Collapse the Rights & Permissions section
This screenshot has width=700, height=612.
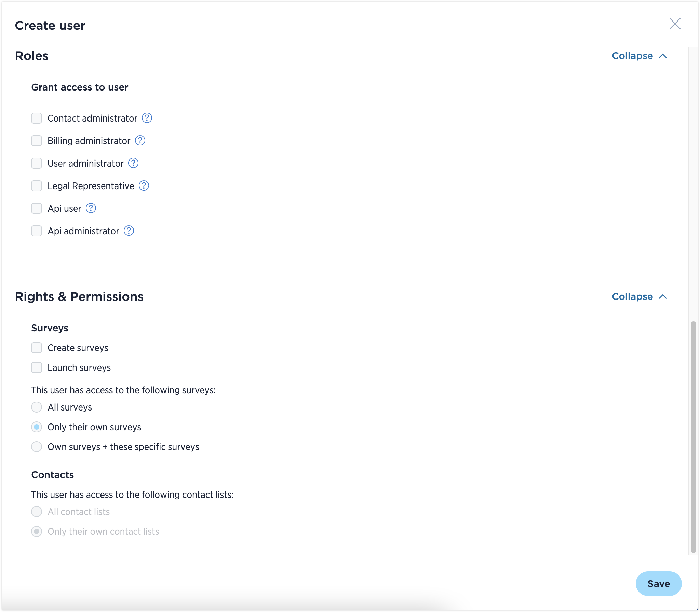tap(640, 296)
